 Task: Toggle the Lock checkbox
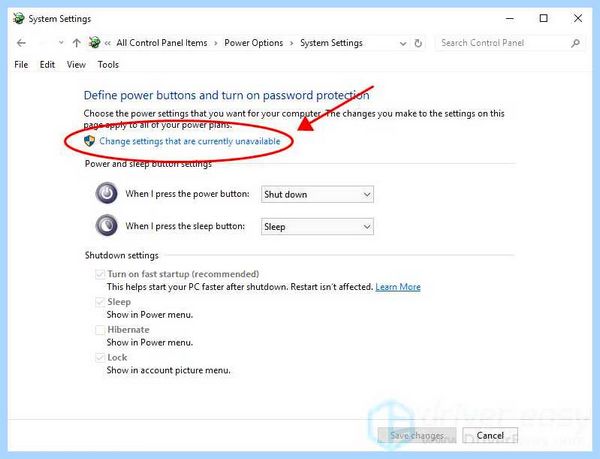(100, 358)
